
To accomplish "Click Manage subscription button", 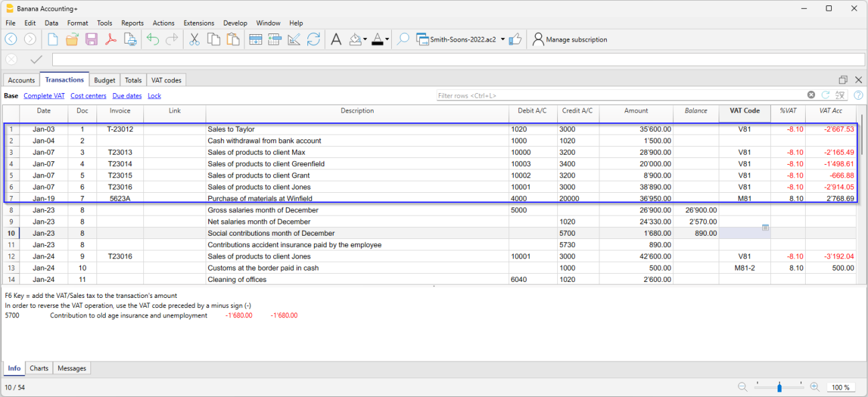I will pos(569,39).
